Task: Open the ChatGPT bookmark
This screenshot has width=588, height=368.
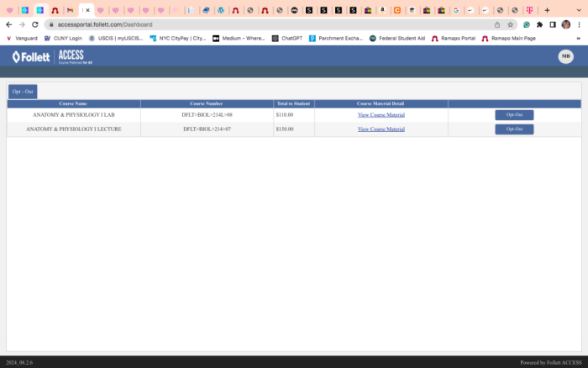Action: click(287, 39)
